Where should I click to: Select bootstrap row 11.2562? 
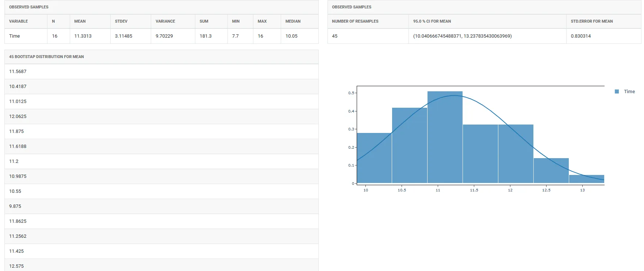[161, 236]
